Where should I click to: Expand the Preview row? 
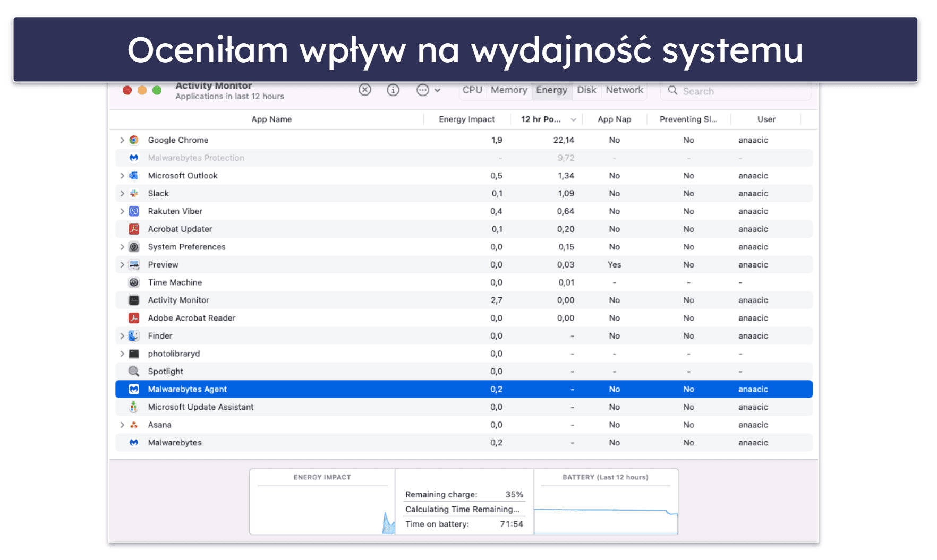[x=122, y=264]
